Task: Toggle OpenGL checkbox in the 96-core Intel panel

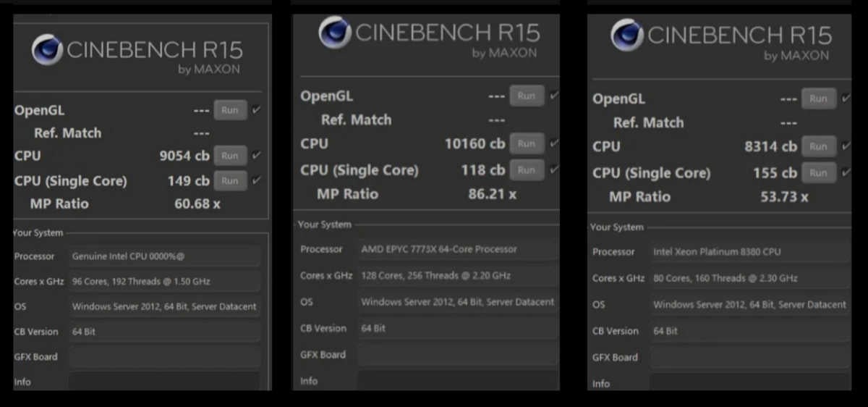Action: pyautogui.click(x=257, y=110)
